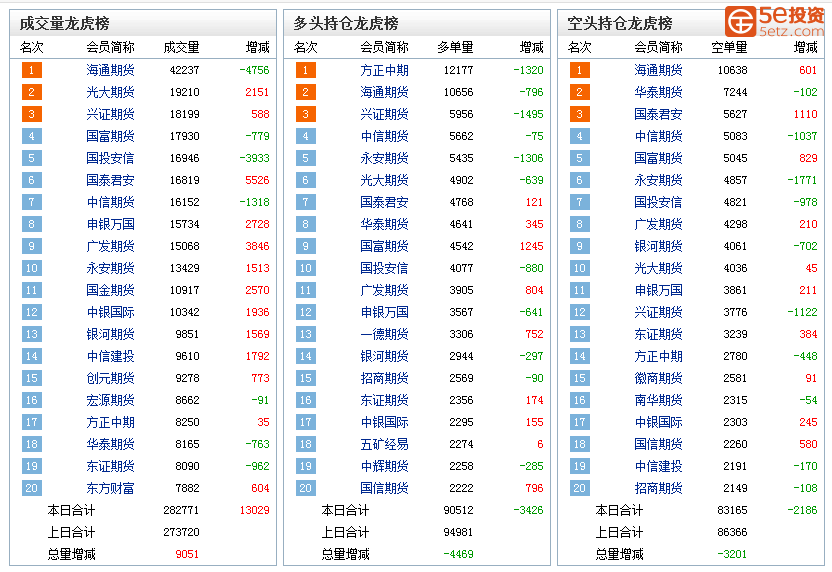This screenshot has height=572, width=832.
Task: Select 国投安信 in the 成交量龙虎榜 table
Action: coord(110,158)
